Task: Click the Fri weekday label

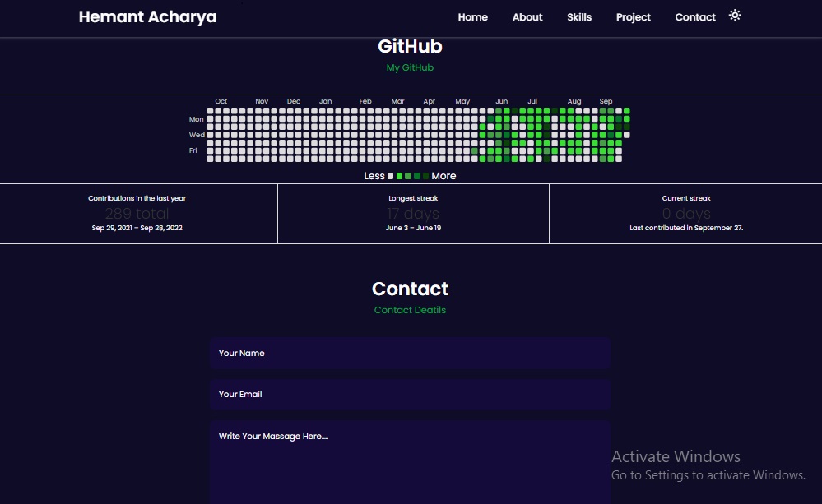Action: click(x=193, y=150)
